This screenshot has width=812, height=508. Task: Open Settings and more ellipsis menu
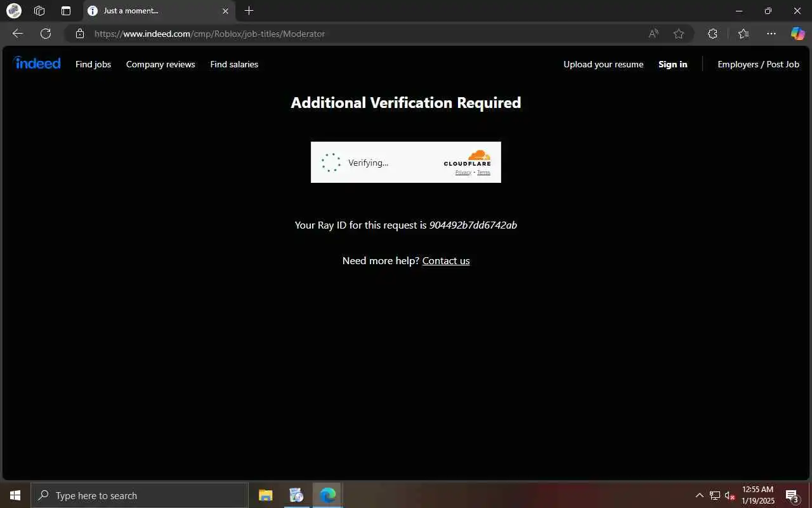[x=771, y=34]
